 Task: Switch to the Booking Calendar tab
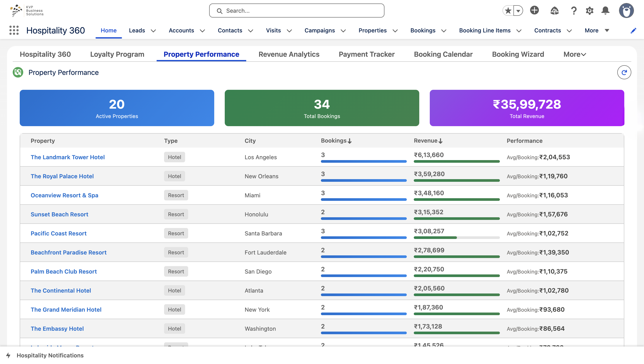(443, 54)
